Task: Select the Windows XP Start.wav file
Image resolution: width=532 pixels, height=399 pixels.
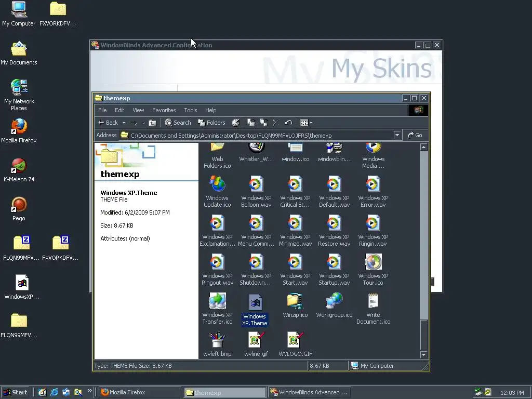Action: click(295, 270)
